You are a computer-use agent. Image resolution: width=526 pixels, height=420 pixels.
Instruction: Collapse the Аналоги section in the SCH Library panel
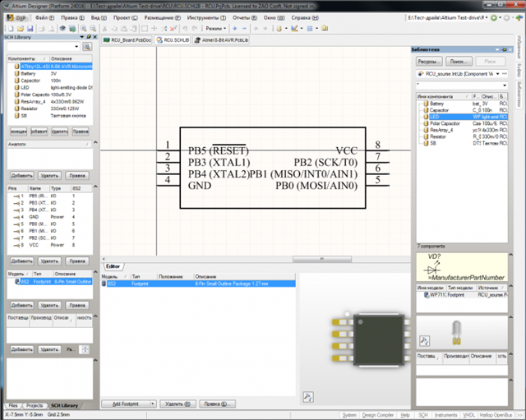click(x=95, y=142)
